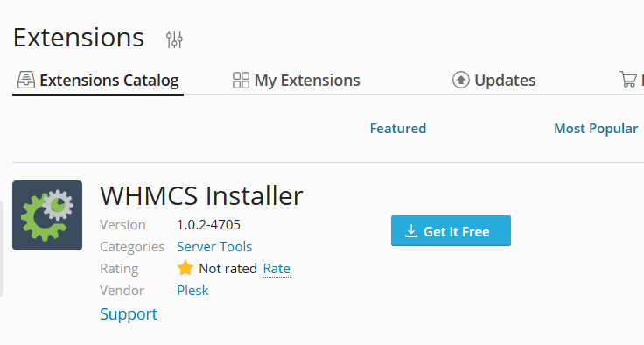Show the Most Popular extensions
Viewport: 644px width, 345px height.
tap(596, 129)
